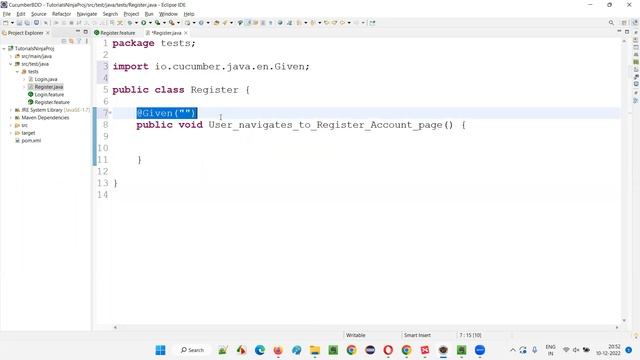Open the Search menu

(x=110, y=14)
